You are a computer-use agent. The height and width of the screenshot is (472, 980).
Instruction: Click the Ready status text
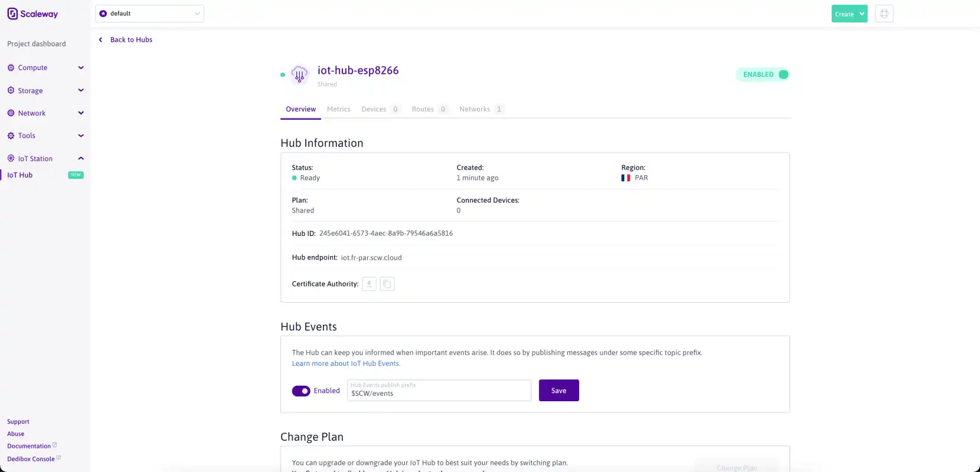coord(310,178)
